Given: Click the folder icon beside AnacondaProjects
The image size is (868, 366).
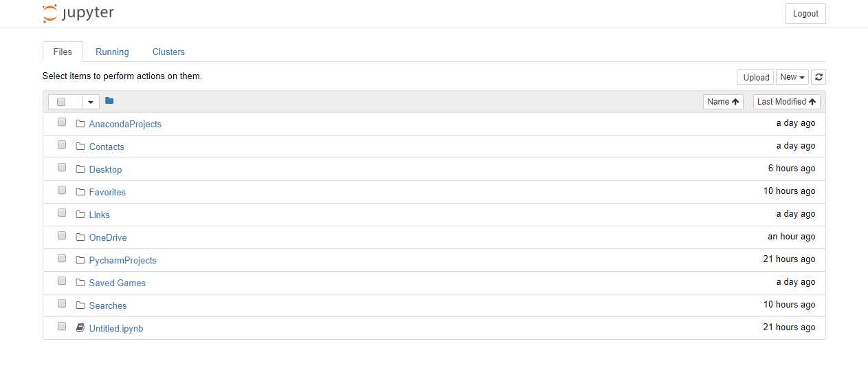Looking at the screenshot, I should [80, 124].
